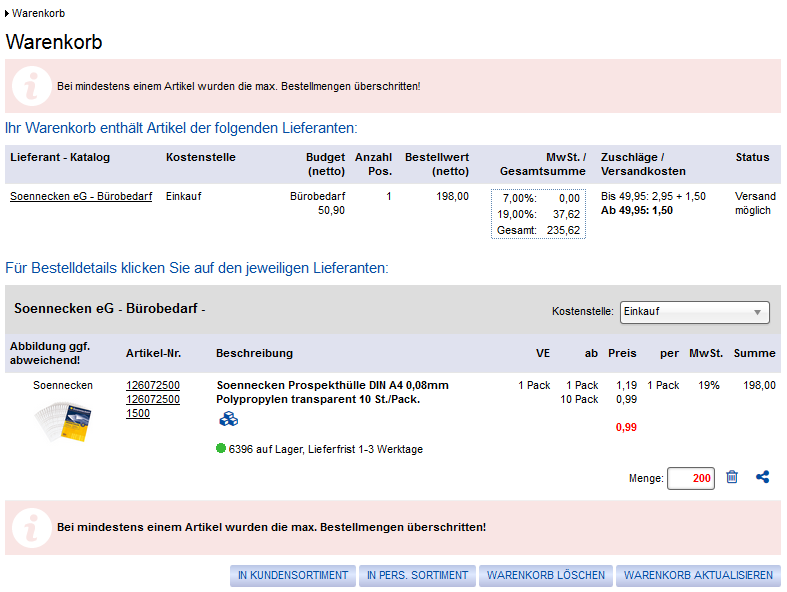Open the Prospekthülle product thumbnail
The width and height of the screenshot is (787, 592).
click(x=63, y=421)
